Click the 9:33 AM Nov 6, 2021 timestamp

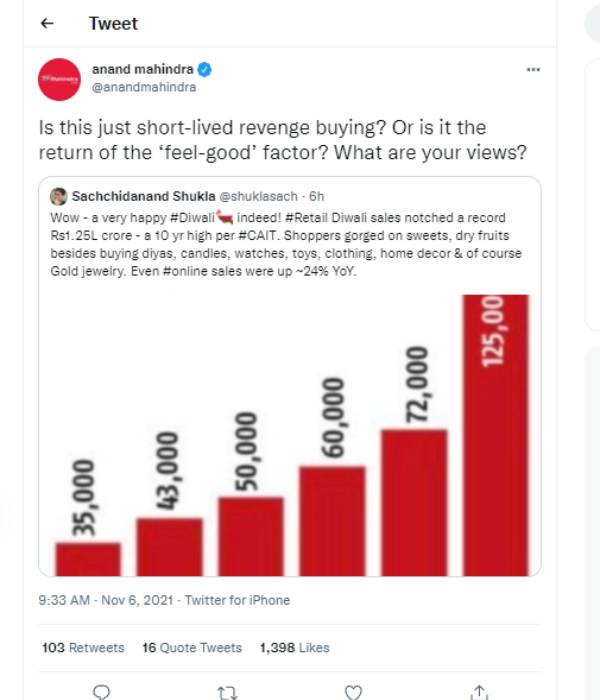pos(102,600)
